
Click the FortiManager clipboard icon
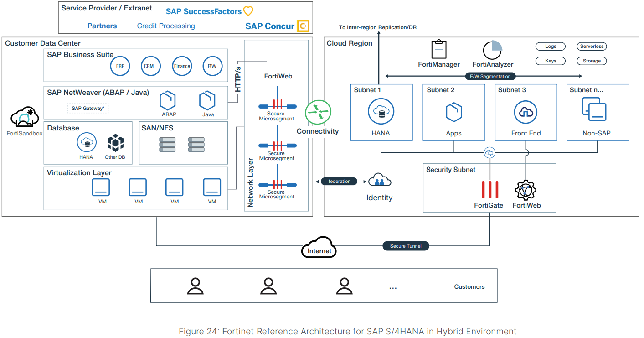(438, 48)
